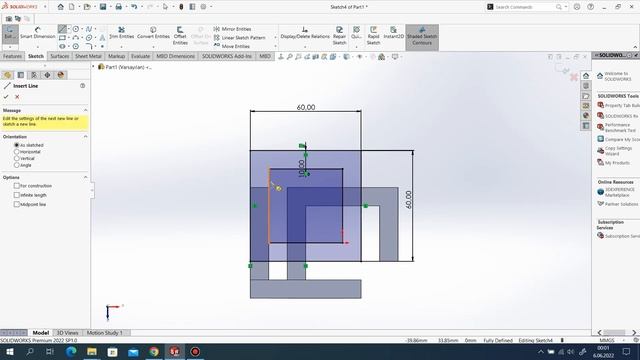Click the Repair Sketch tool
Screen dimensions: 640x360
339,36
